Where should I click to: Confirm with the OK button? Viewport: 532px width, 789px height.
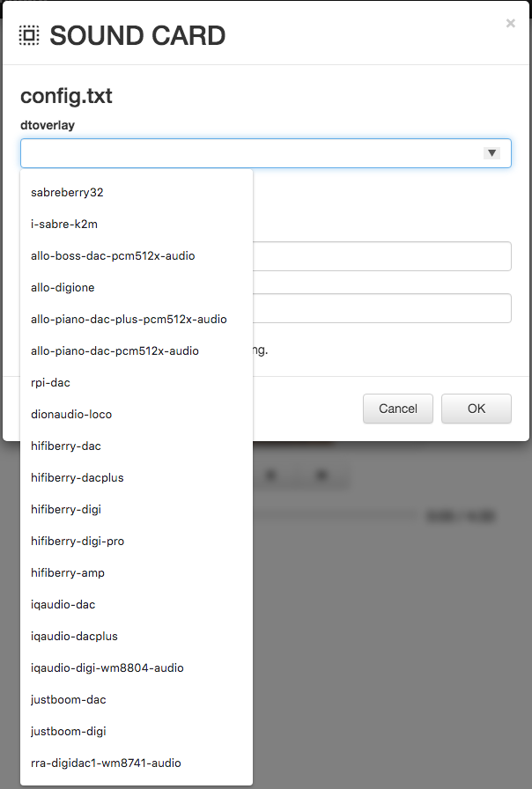point(477,409)
